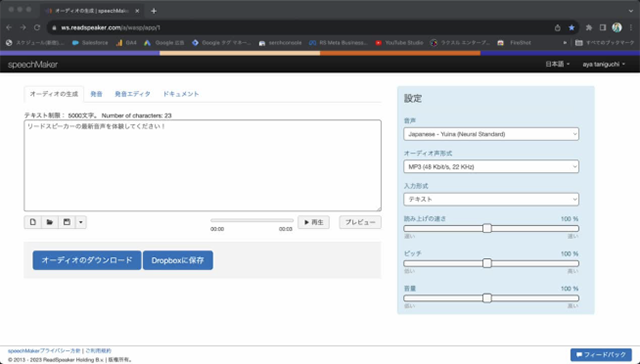This screenshot has width=640, height=364.
Task: Open a new browser tab with plus
Action: point(153,11)
